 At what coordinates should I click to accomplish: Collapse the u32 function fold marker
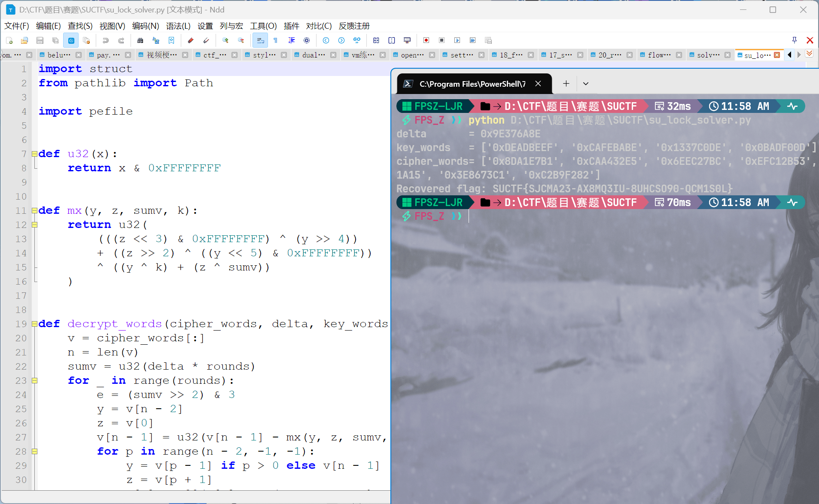point(35,154)
